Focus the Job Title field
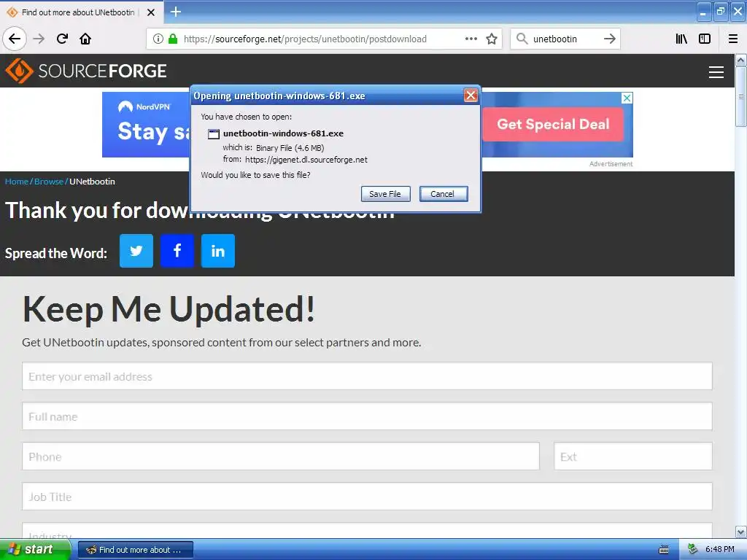The width and height of the screenshot is (747, 560). tap(367, 496)
